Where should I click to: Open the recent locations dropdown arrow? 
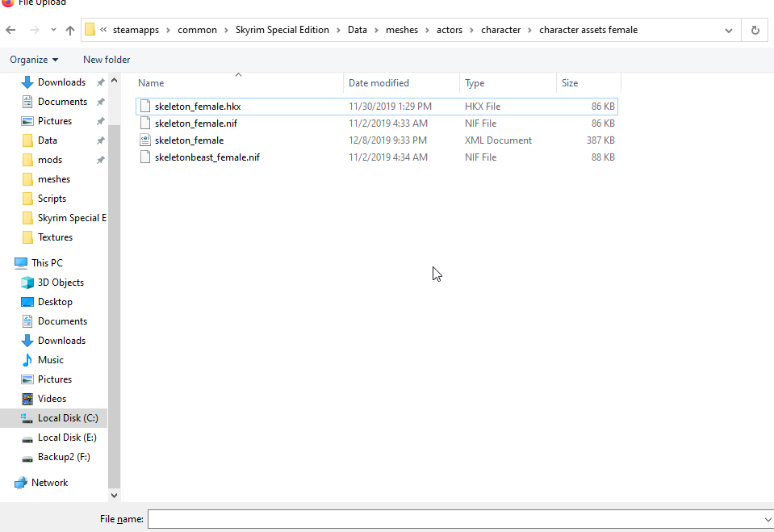53,30
